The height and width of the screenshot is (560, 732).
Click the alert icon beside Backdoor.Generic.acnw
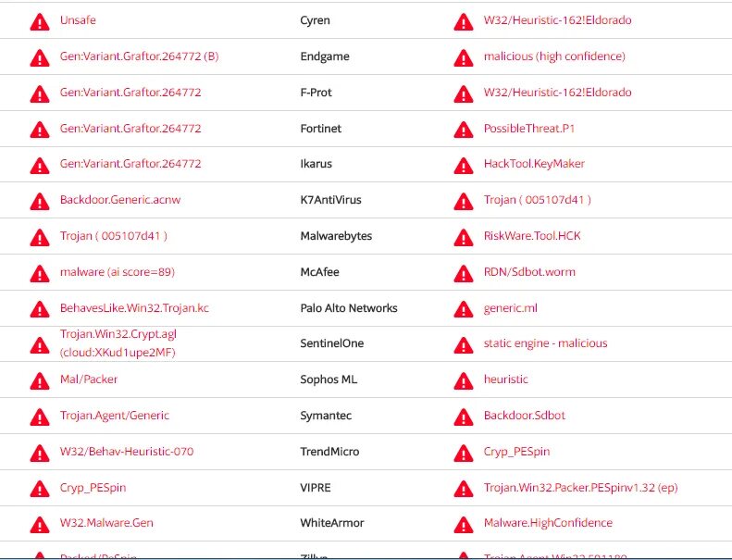[40, 201]
